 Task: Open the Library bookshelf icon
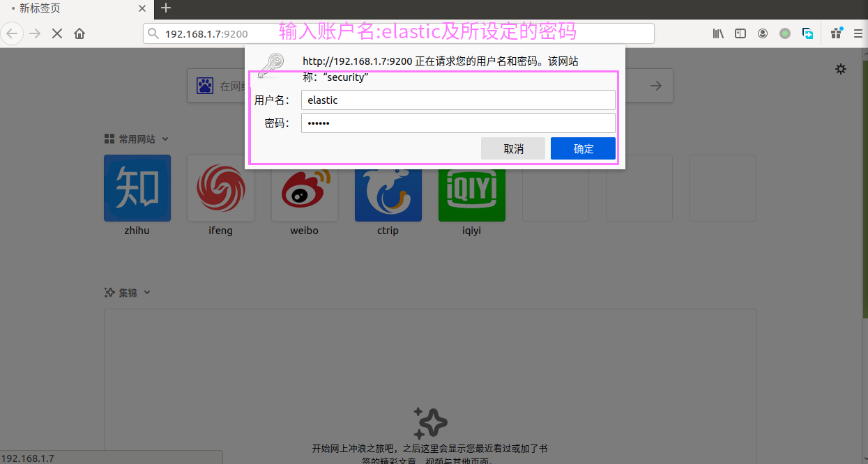(x=718, y=33)
